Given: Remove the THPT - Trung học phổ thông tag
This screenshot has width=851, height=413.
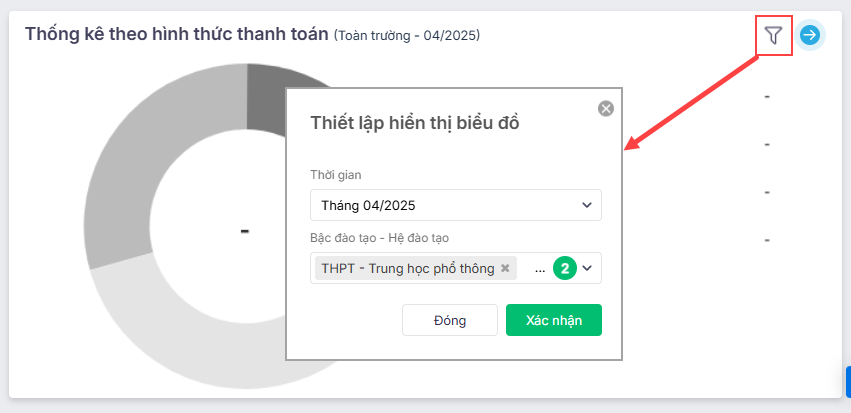Looking at the screenshot, I should point(505,268).
